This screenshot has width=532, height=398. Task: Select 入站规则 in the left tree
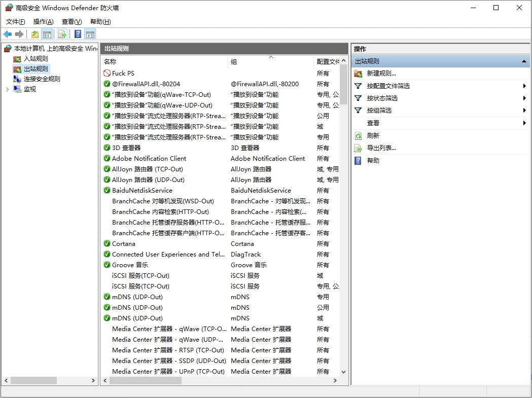(36, 59)
